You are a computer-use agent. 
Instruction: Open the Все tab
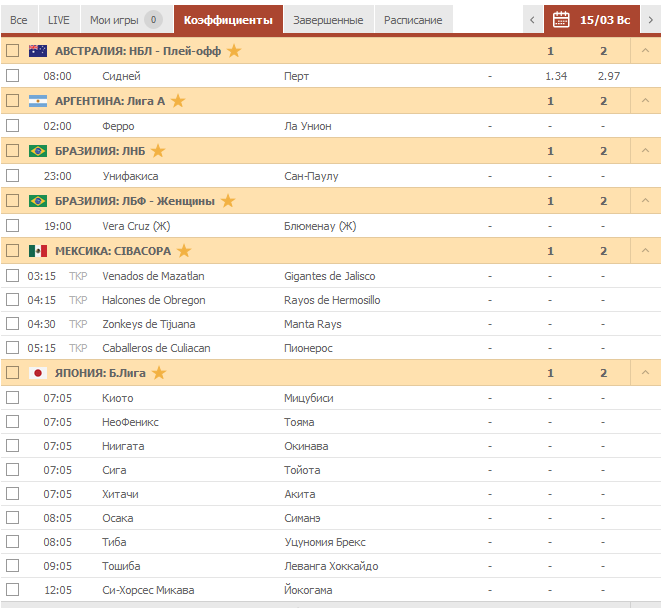[x=19, y=20]
